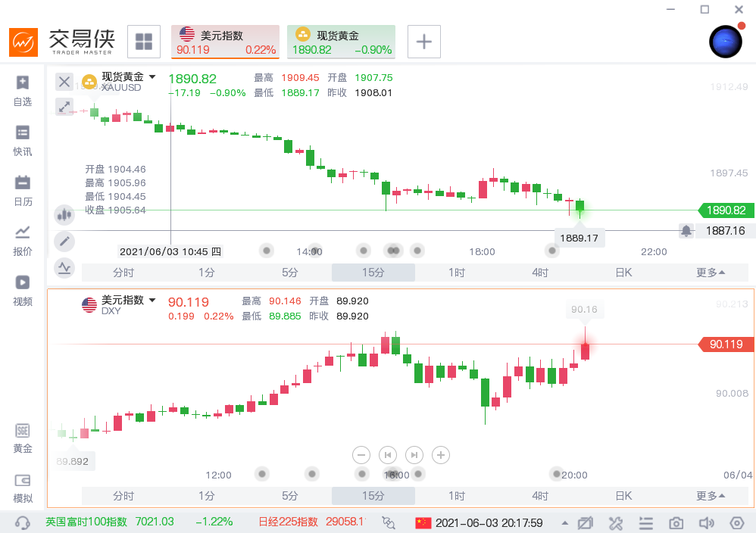Expand the 现货黄金 symbol dropdown
Viewport: 756px width, 533px height.
152,76
